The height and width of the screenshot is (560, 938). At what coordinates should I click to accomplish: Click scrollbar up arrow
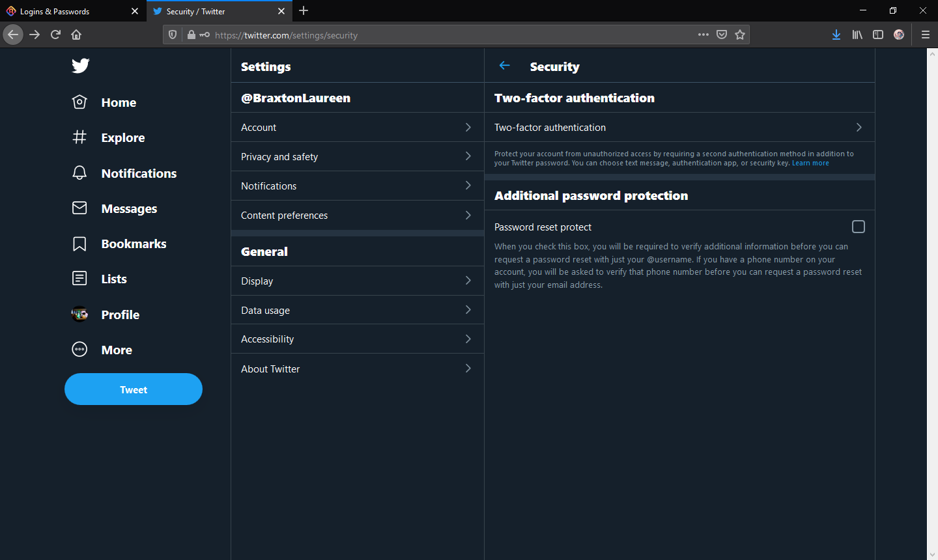click(932, 53)
